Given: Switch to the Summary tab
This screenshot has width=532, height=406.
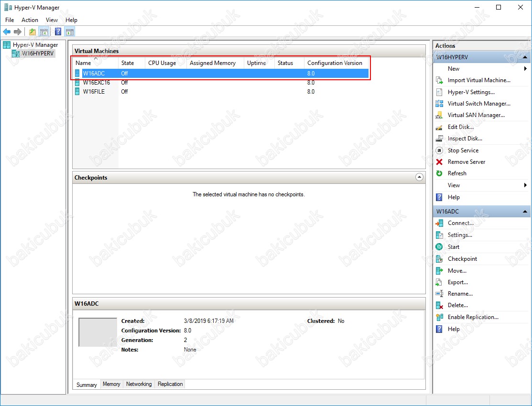Looking at the screenshot, I should coord(87,385).
